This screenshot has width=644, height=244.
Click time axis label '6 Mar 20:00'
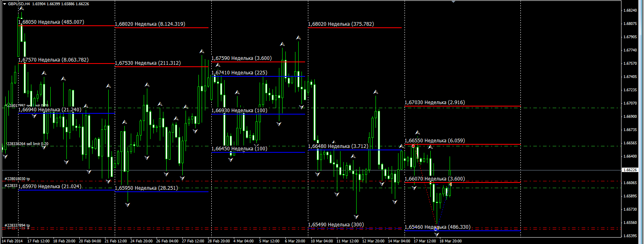pyautogui.click(x=295, y=241)
